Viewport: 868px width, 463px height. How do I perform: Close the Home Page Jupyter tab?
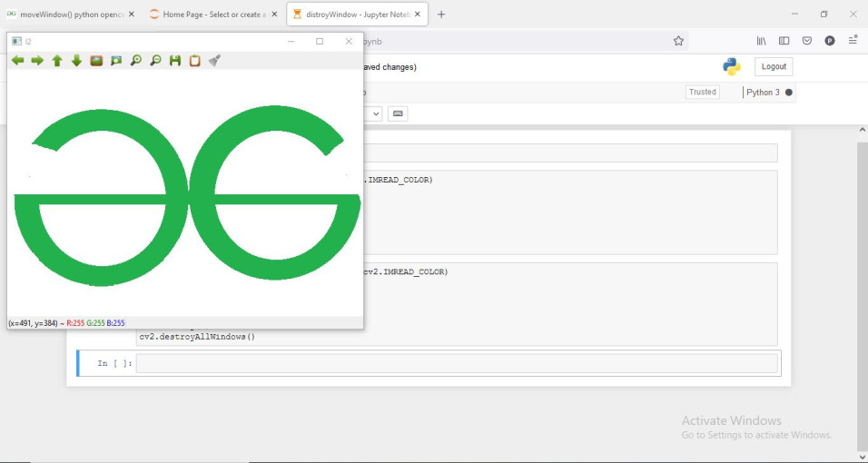point(274,15)
